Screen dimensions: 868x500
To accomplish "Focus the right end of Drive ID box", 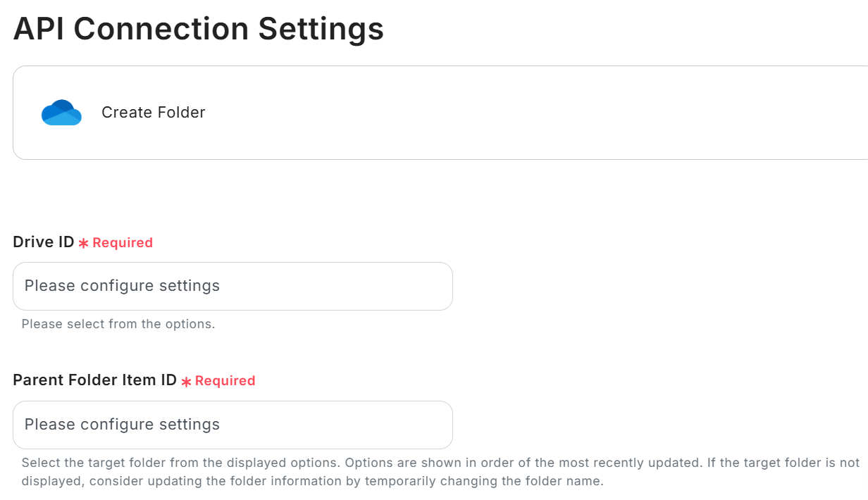I will click(x=430, y=286).
